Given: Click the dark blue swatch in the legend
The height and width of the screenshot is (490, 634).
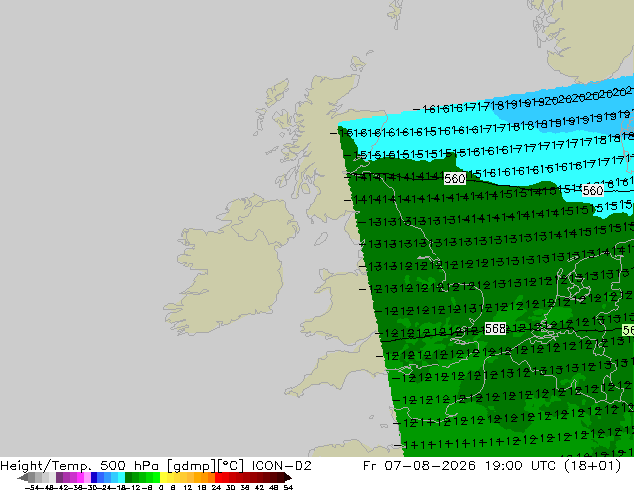Looking at the screenshot, I should tap(94, 477).
